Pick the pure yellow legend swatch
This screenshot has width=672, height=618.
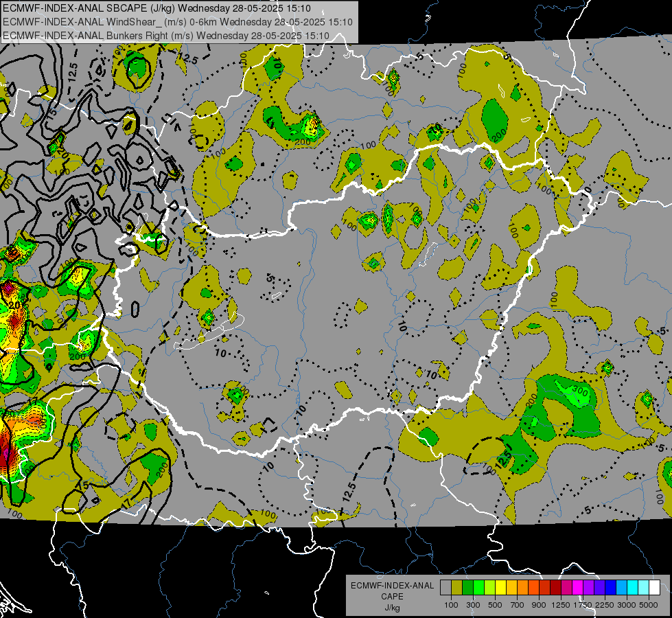500,588
